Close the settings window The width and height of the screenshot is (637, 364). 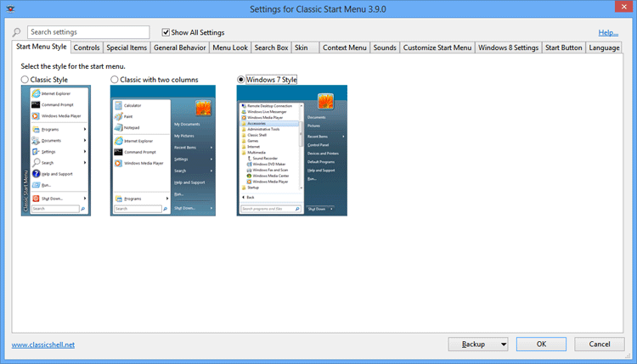pyautogui.click(x=617, y=8)
